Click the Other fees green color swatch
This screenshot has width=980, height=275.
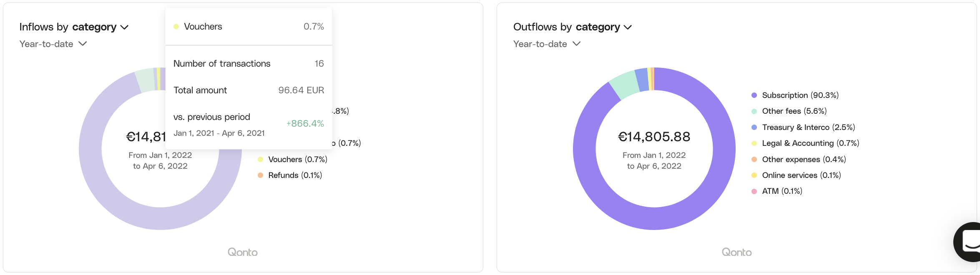(x=754, y=111)
